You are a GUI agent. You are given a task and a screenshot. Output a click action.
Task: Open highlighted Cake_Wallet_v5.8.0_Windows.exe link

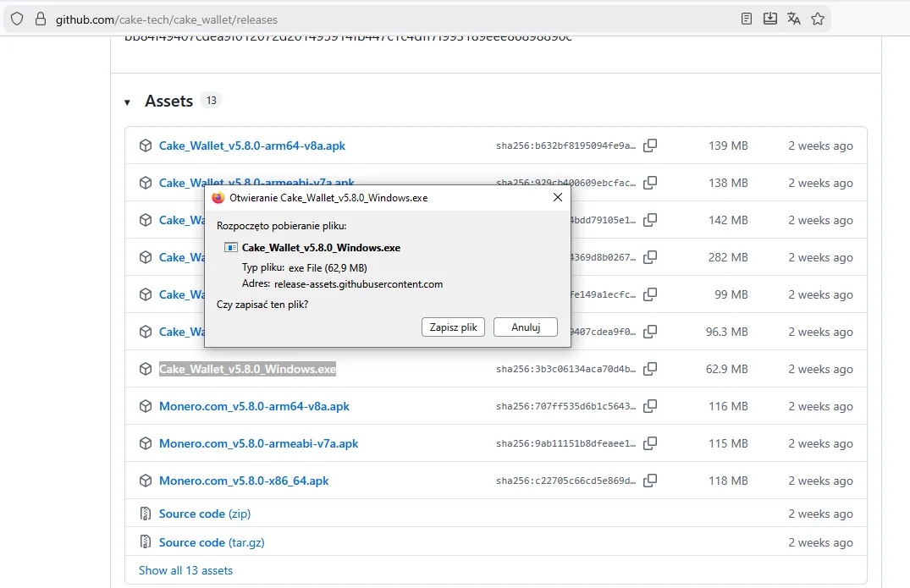[248, 369]
